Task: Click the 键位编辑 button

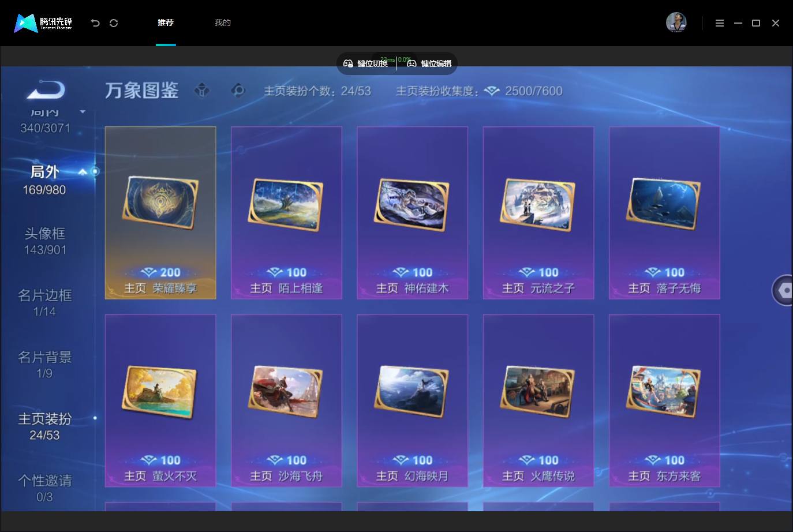Action: [x=429, y=63]
